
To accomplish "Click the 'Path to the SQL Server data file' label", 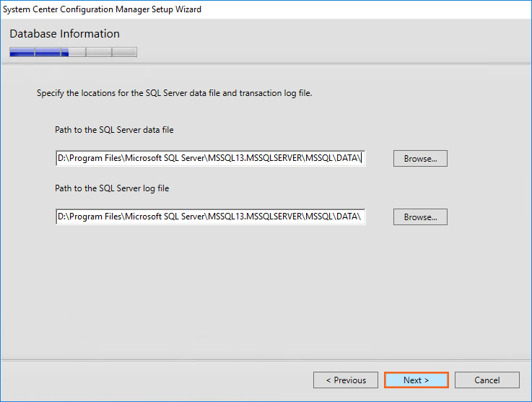I will [114, 130].
